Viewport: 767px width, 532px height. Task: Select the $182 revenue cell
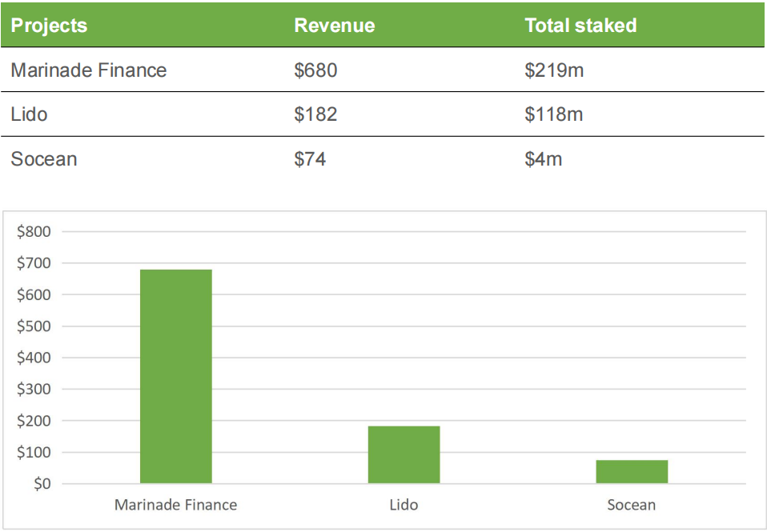click(315, 114)
